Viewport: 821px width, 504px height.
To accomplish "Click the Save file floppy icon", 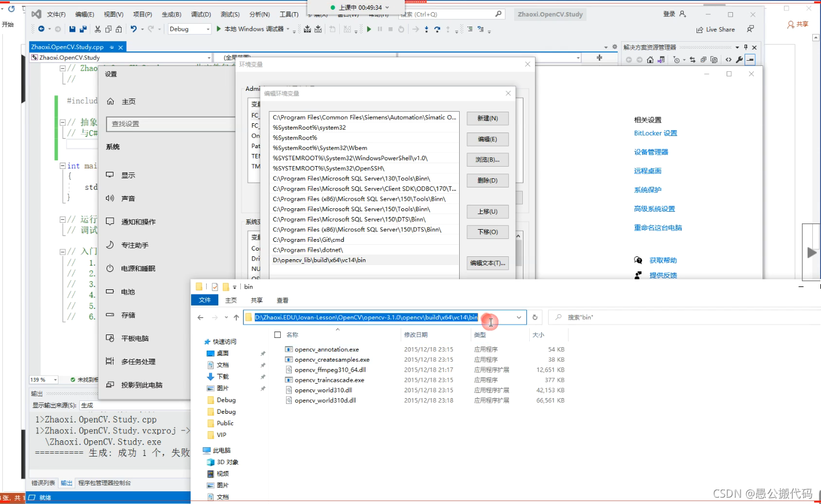I will pos(72,29).
